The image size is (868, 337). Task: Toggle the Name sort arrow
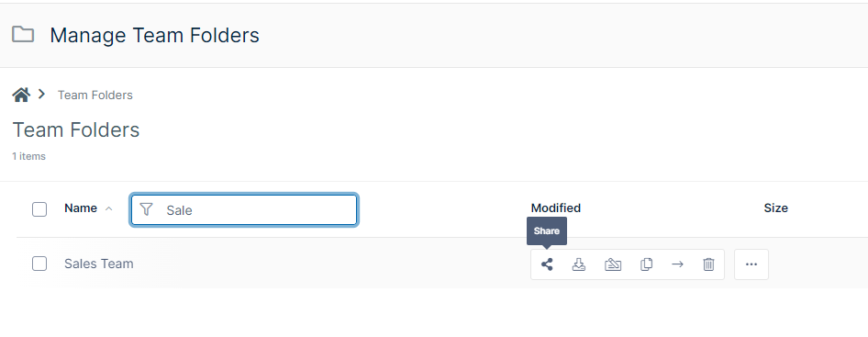(x=108, y=209)
